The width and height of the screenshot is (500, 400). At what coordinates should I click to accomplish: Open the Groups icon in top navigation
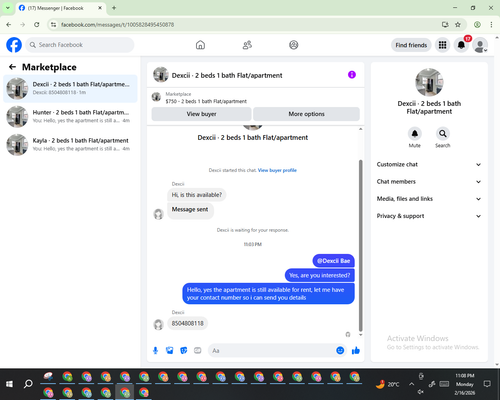pyautogui.click(x=294, y=45)
